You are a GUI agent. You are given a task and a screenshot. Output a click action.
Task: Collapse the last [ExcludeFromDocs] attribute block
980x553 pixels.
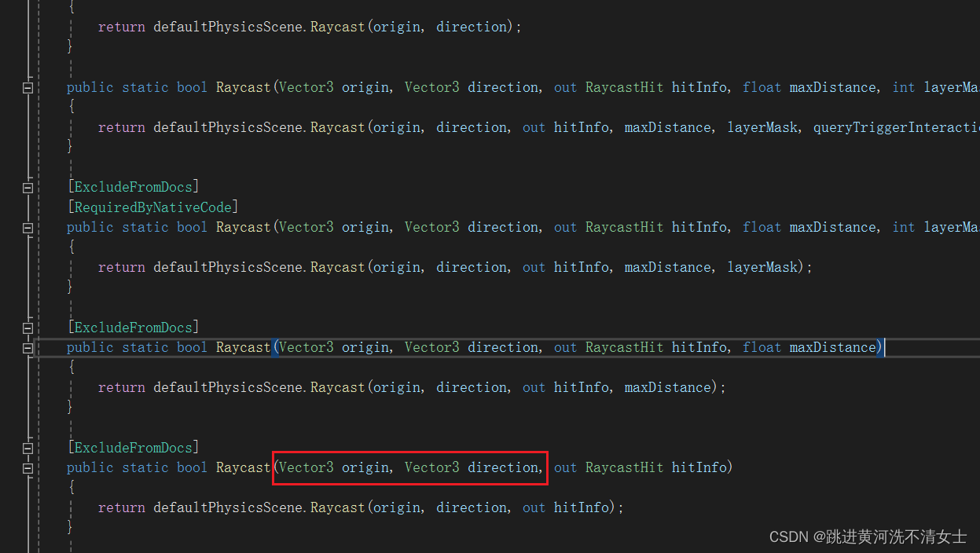coord(28,447)
